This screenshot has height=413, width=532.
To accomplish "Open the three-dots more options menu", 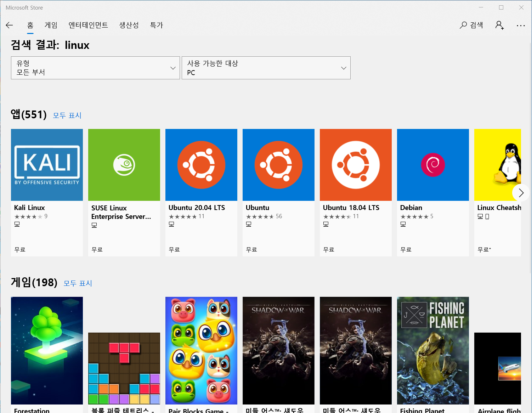I will point(521,26).
